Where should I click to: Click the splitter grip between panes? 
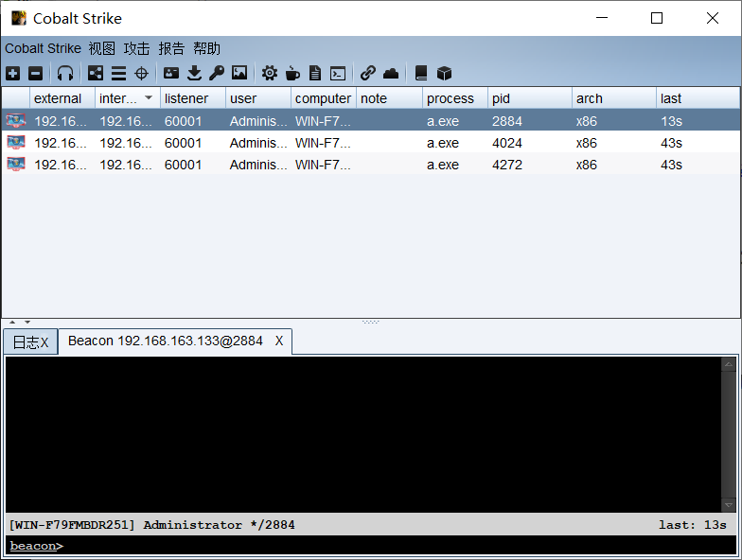tap(371, 322)
